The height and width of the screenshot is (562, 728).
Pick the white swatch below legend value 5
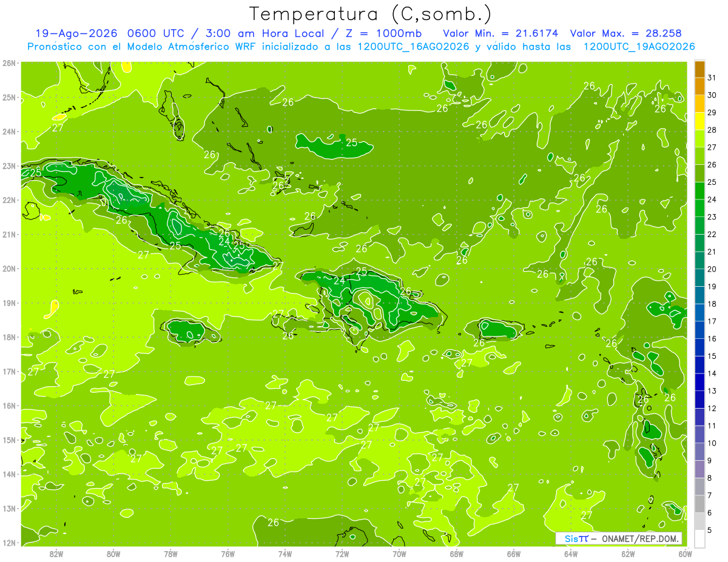[699, 538]
